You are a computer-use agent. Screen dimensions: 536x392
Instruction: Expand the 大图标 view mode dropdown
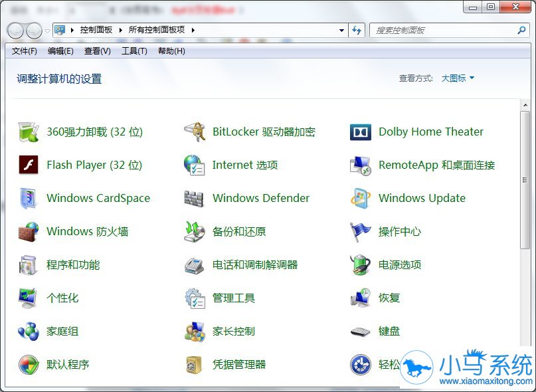click(458, 78)
